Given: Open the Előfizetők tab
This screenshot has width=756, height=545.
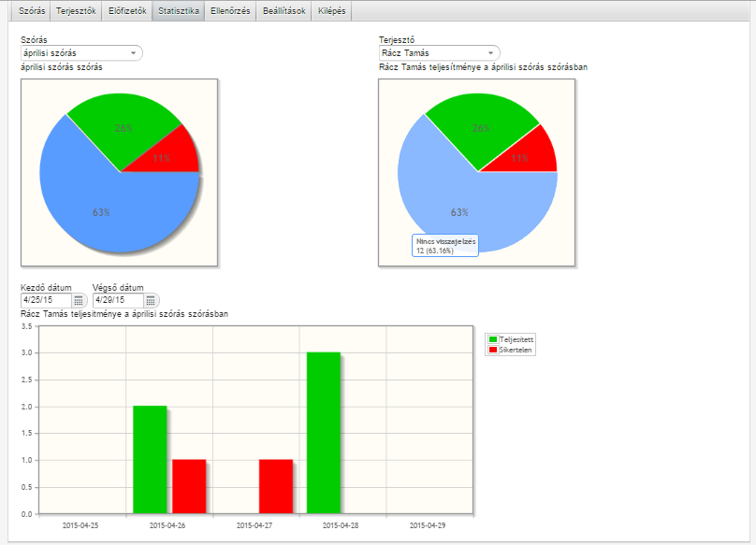Looking at the screenshot, I should point(127,10).
